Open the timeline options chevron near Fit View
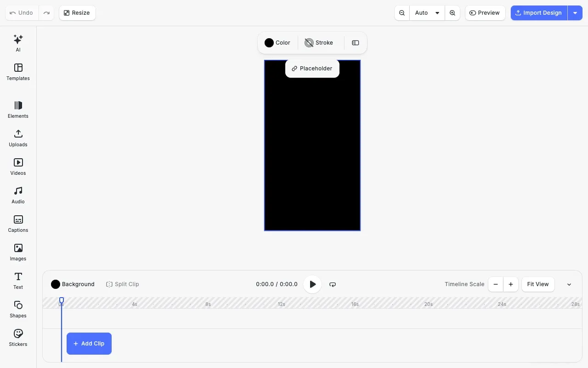Screen dimensions: 588x368 point(569,284)
